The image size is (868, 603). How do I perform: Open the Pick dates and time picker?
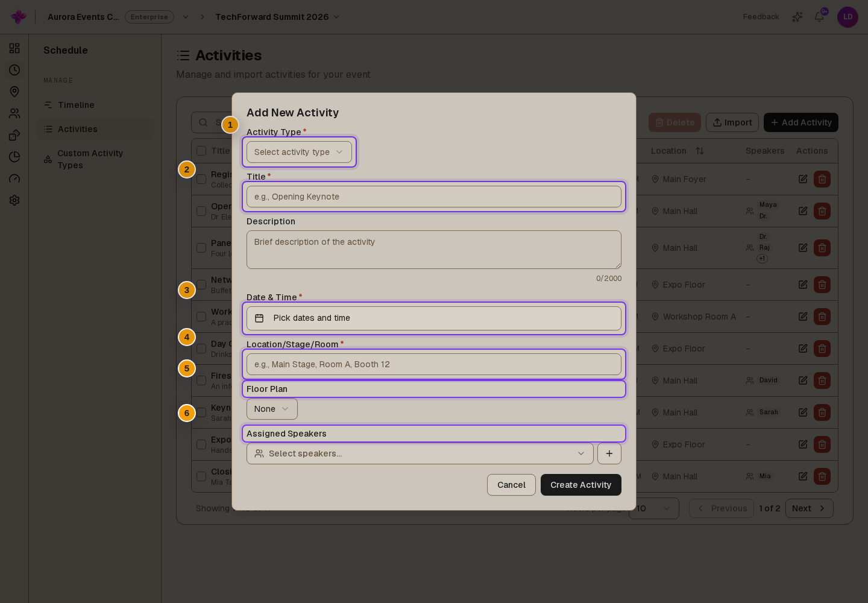coord(434,318)
